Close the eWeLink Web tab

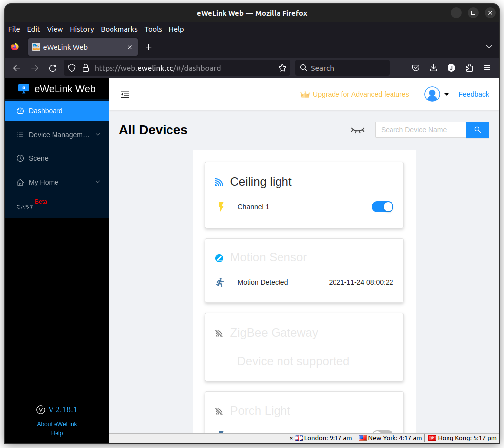(x=130, y=47)
